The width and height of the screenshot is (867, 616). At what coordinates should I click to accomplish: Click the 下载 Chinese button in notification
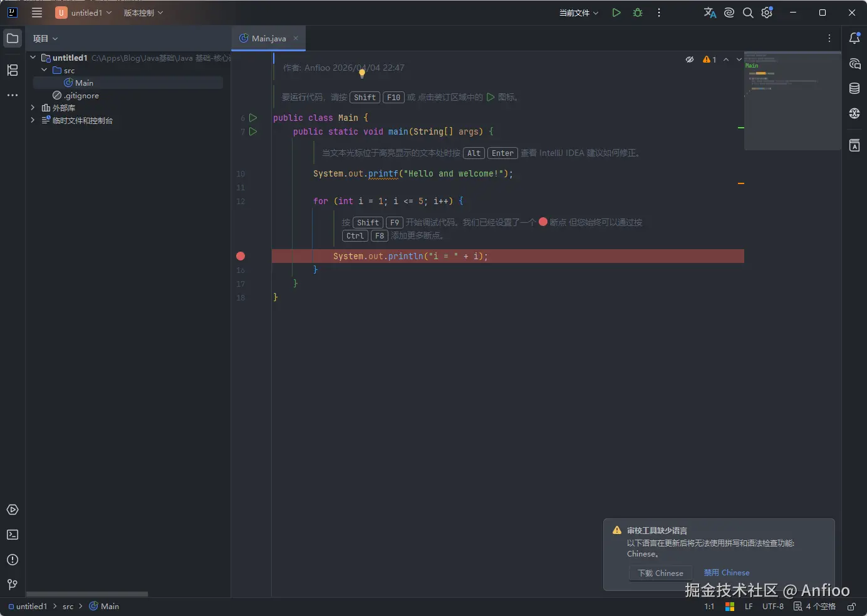click(x=660, y=573)
